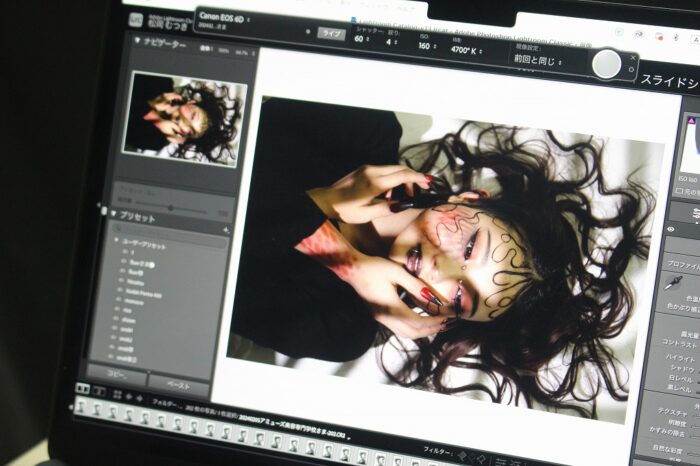Click the 黒レベル blacks label
700x466 pixels.
(x=680, y=388)
